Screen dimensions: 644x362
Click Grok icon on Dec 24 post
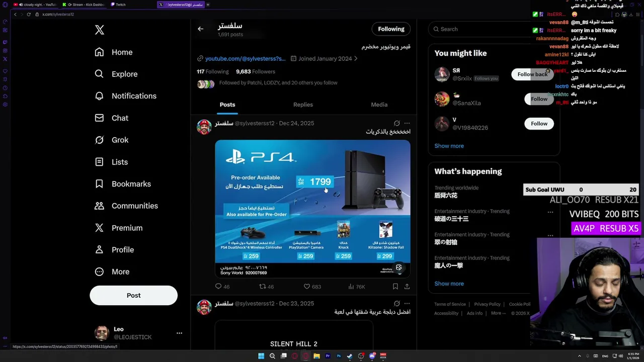click(397, 123)
